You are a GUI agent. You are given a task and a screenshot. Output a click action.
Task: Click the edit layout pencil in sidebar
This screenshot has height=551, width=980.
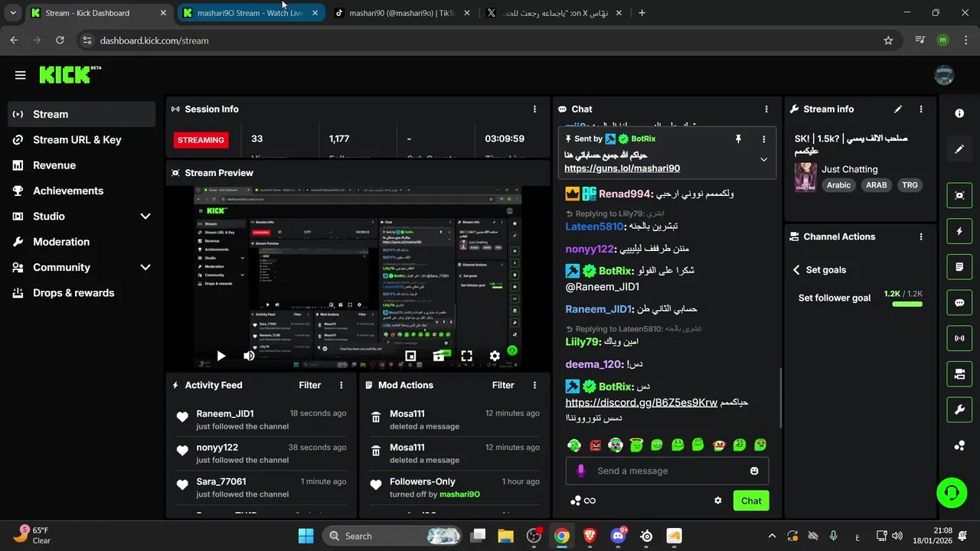click(x=959, y=148)
